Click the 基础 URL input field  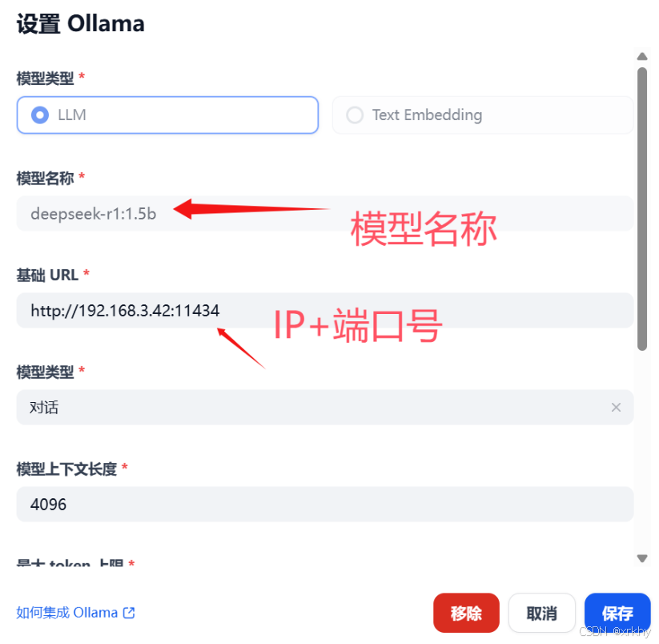click(325, 311)
